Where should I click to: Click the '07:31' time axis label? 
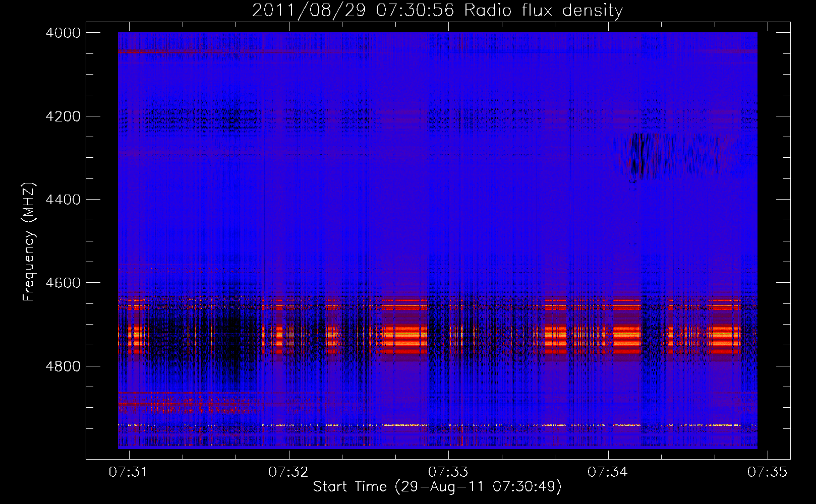click(129, 472)
